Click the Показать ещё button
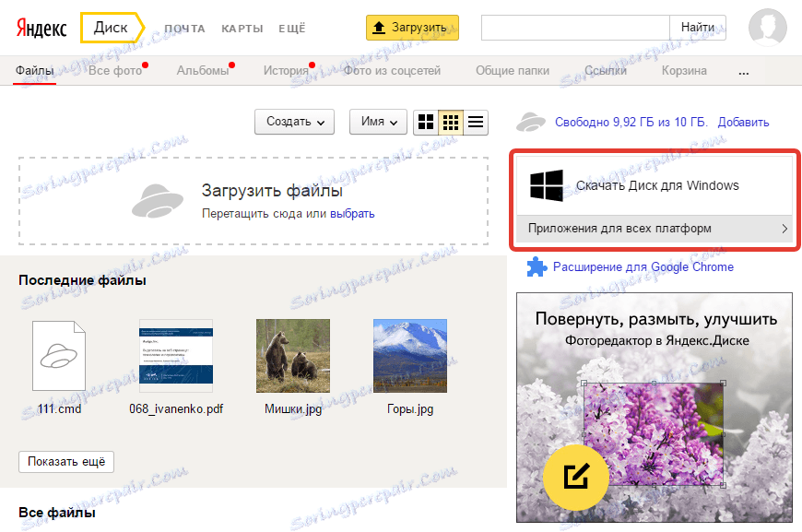Viewport: 802px width, 532px height. tap(66, 461)
